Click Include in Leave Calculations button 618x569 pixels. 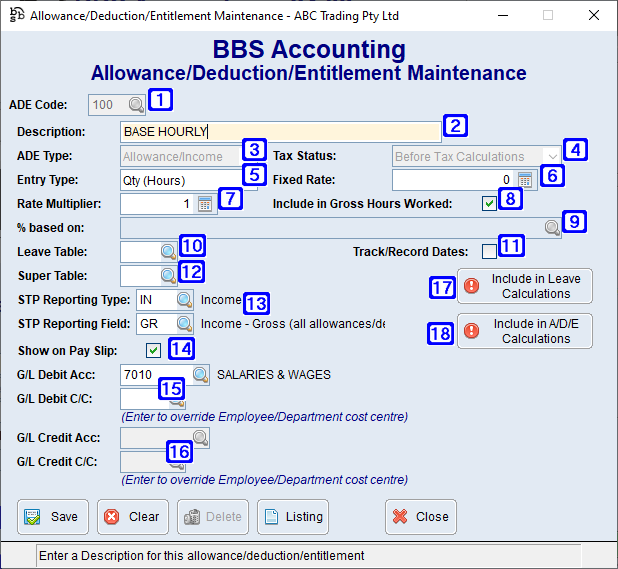(x=525, y=286)
